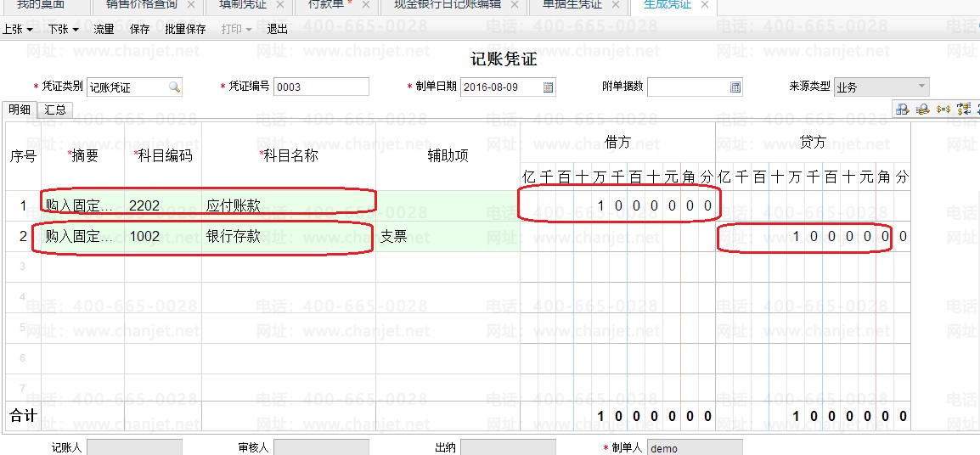Image resolution: width=980 pixels, height=455 pixels.
Task: Close the 生成凭证 tab
Action: tap(704, 5)
